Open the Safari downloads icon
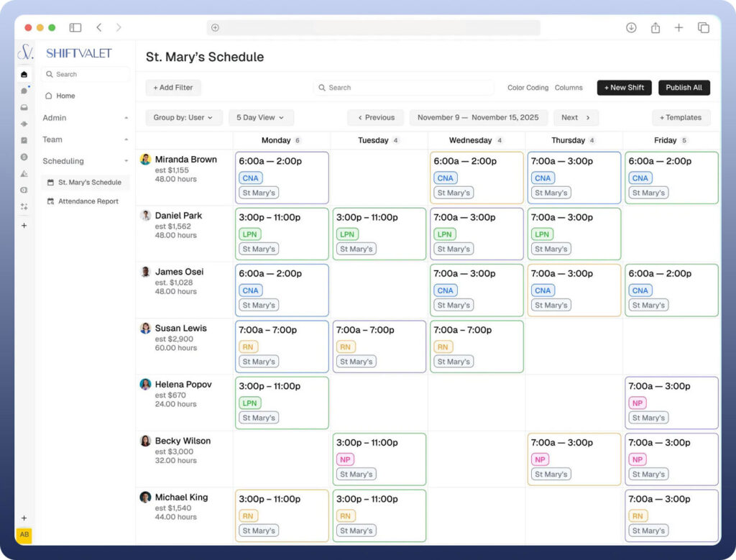This screenshot has height=560, width=736. click(631, 28)
